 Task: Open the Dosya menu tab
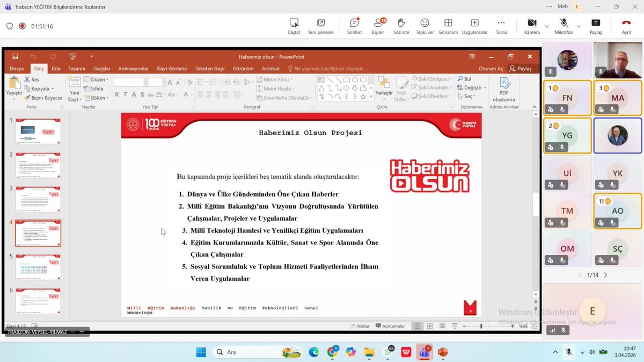[x=17, y=69]
